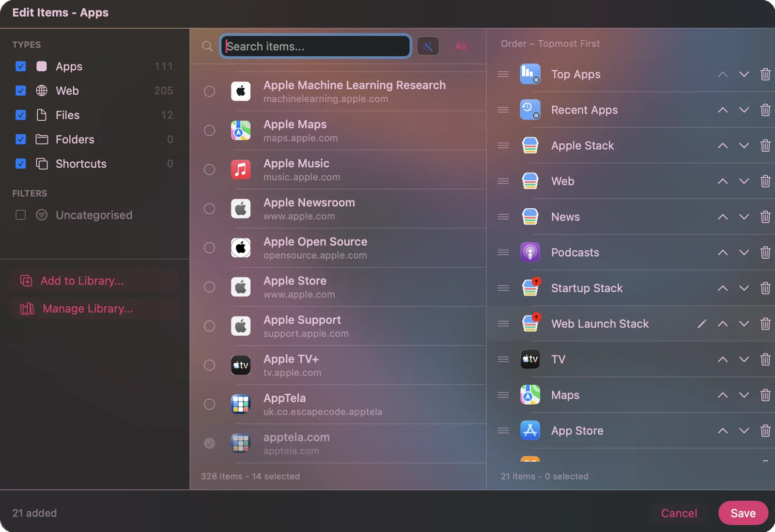This screenshot has height=532, width=775.
Task: Click the All filter link
Action: [x=461, y=46]
